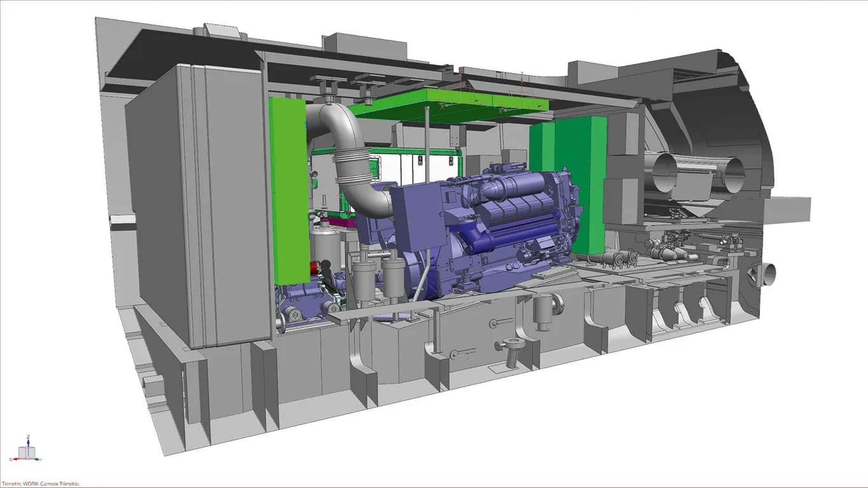Select the green block right of the engine
Image resolution: width=868 pixels, height=488 pixels.
(569, 184)
